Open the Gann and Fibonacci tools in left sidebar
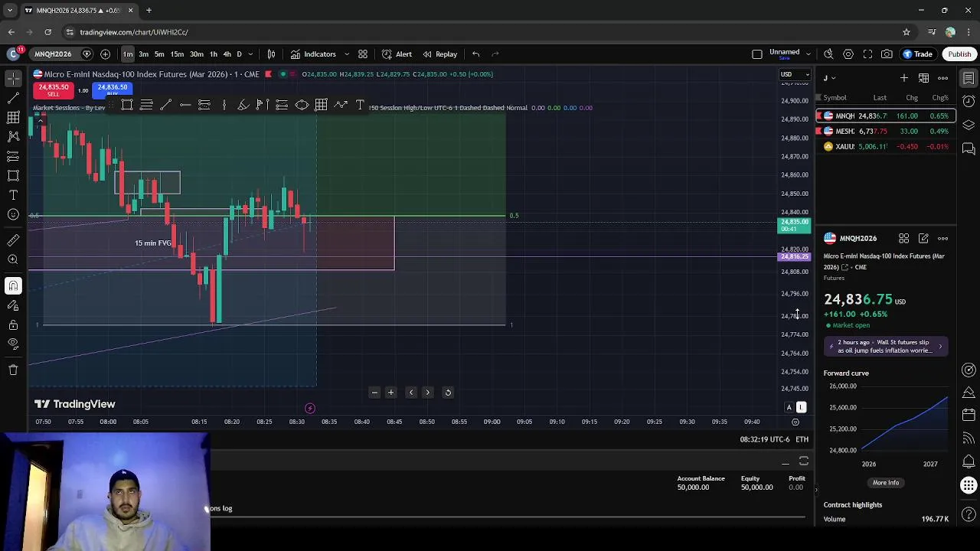The height and width of the screenshot is (551, 980). click(13, 117)
